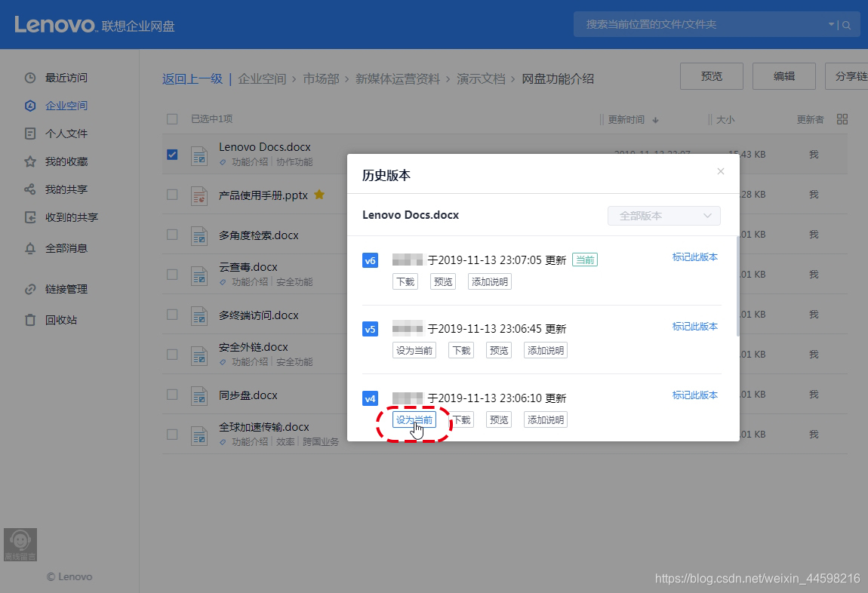The width and height of the screenshot is (868, 593).
Task: Add a note to version v5
Action: pos(545,350)
